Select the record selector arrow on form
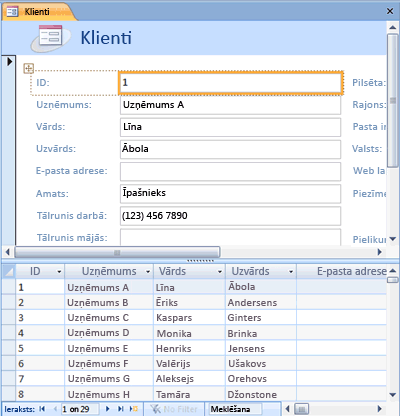Screen dimensions: 400x416 [9, 62]
